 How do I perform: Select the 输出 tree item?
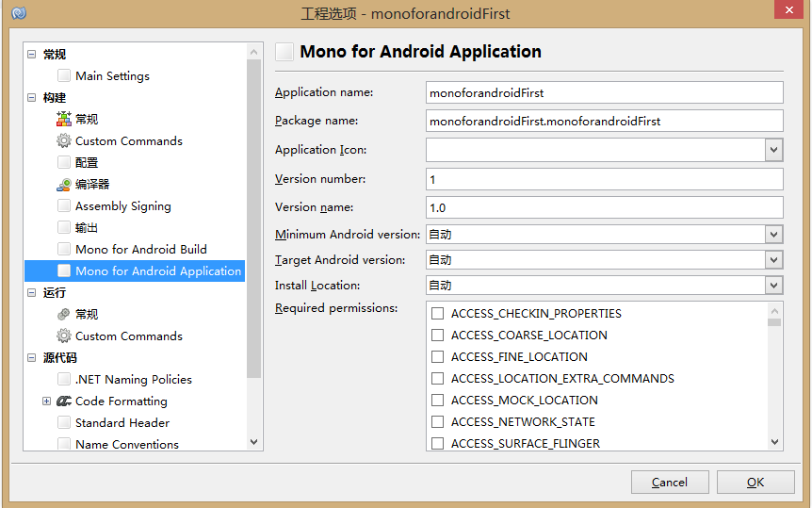(x=87, y=227)
